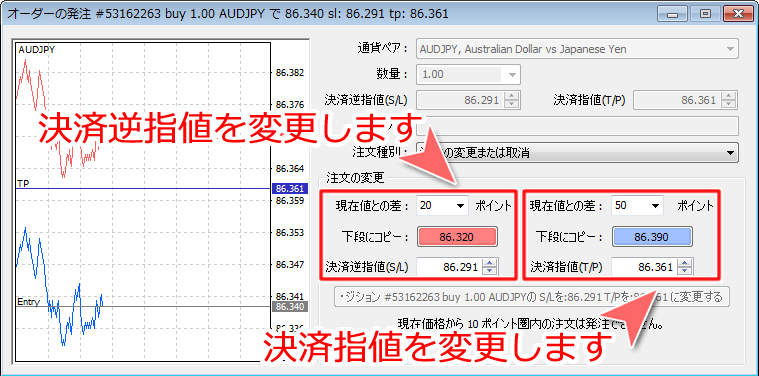The width and height of the screenshot is (759, 376).
Task: Click the AUDJPY label in the tick chart
Action: pyautogui.click(x=36, y=49)
